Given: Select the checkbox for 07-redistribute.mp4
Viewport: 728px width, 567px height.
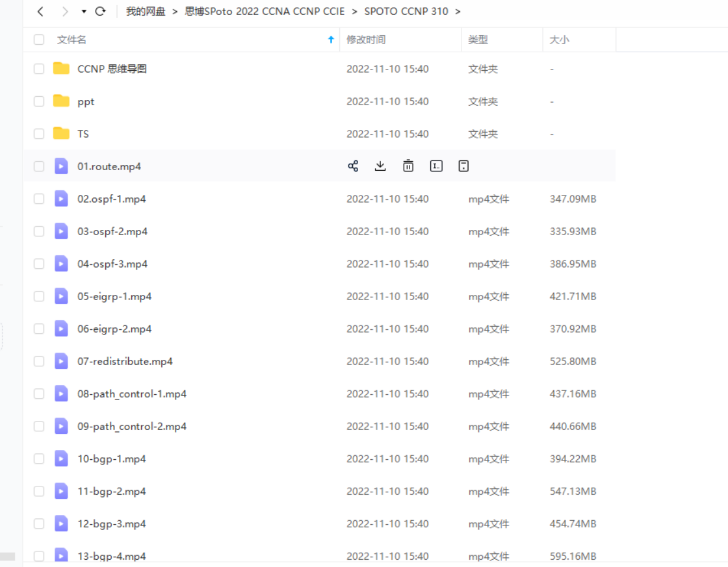Looking at the screenshot, I should pyautogui.click(x=39, y=362).
